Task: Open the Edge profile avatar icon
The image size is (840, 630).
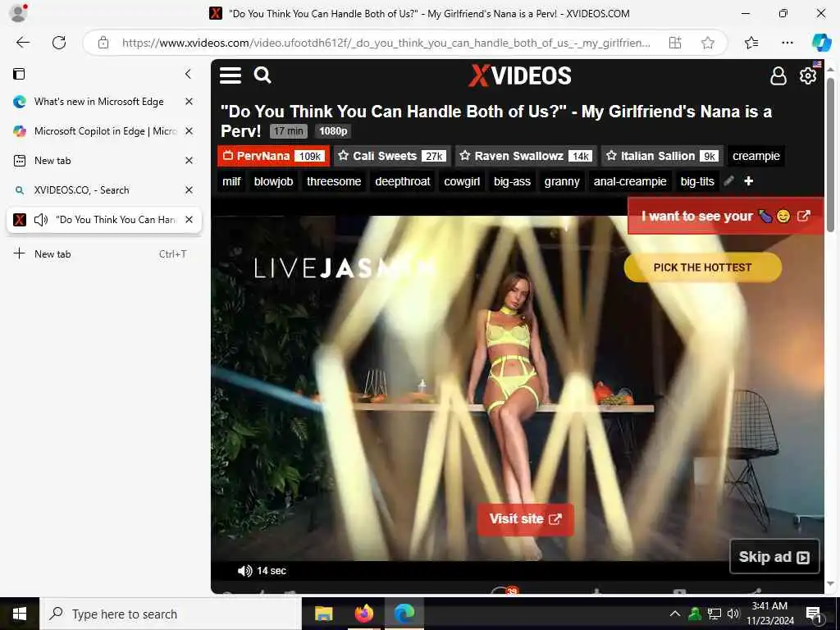Action: click(x=18, y=13)
